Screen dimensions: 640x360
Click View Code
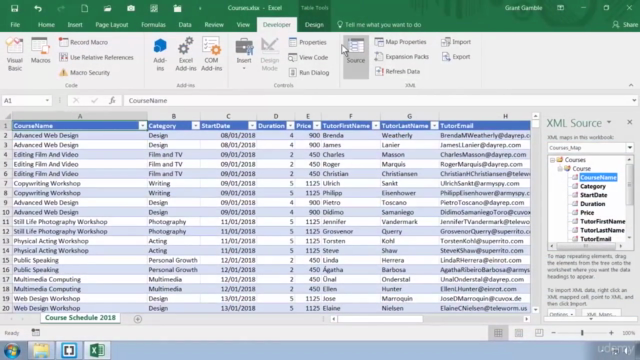click(308, 58)
